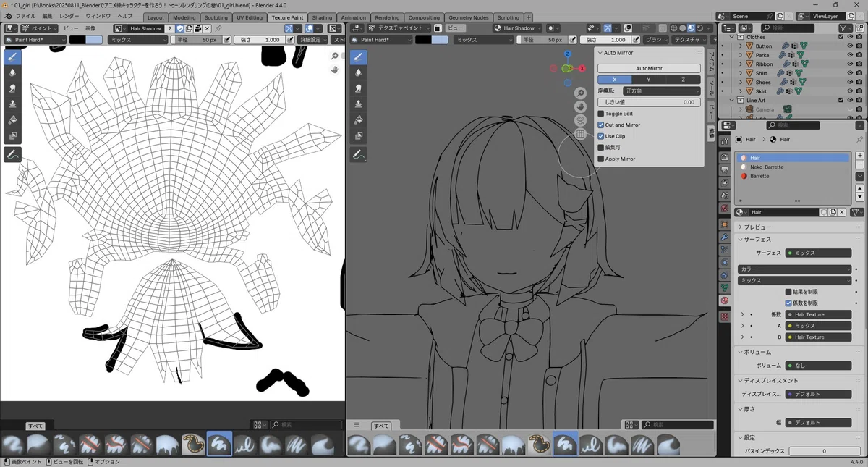Select the Draw tool in 3D viewport toolbar
This screenshot has width=868, height=467.
point(358,56)
